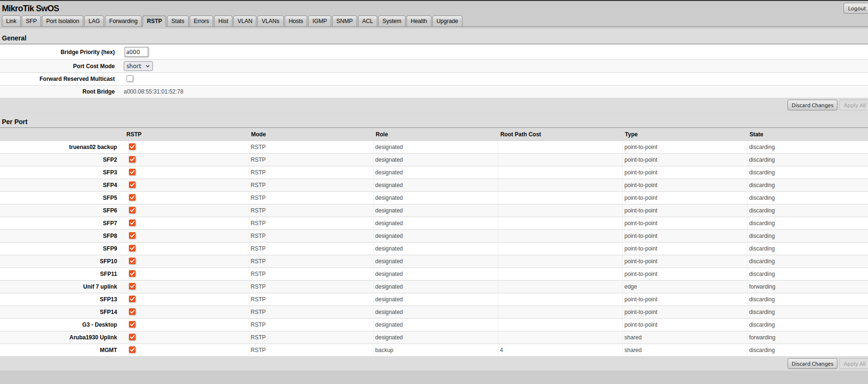This screenshot has width=868, height=384.
Task: Click Discard Changes in General section
Action: pyautogui.click(x=812, y=105)
